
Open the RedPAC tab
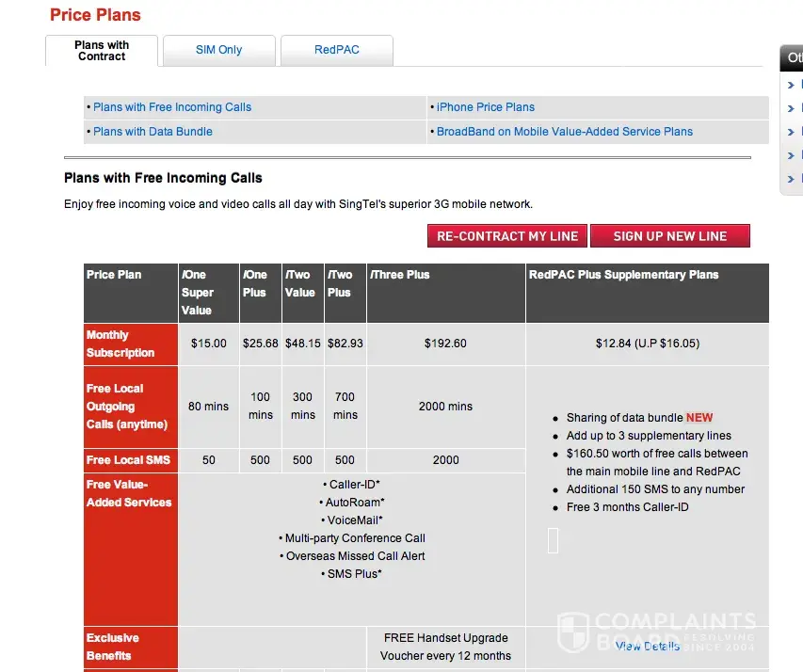pos(336,50)
